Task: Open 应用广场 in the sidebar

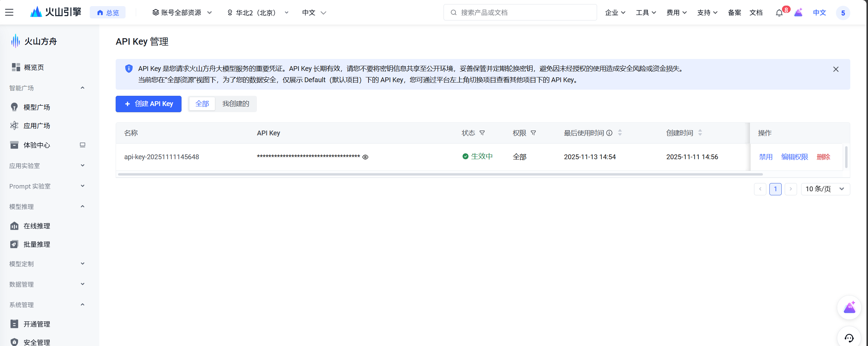Action: [x=37, y=126]
